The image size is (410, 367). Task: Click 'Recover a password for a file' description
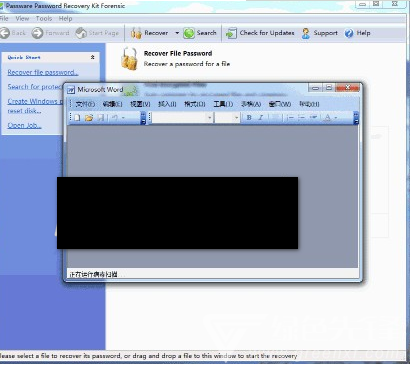click(187, 64)
